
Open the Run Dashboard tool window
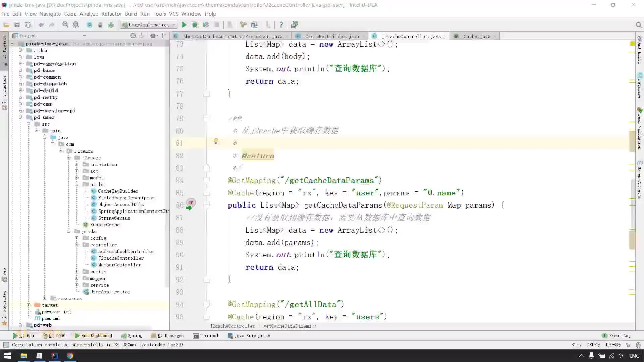[94, 335]
